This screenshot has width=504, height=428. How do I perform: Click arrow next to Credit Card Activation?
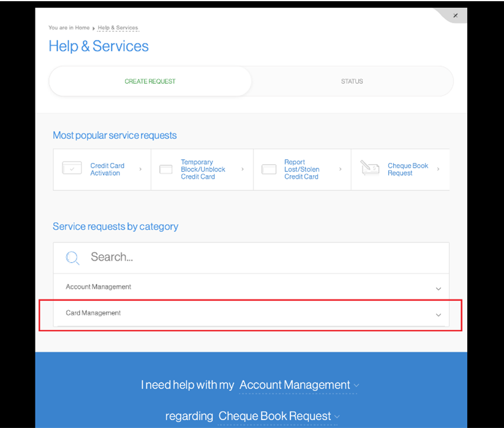141,170
